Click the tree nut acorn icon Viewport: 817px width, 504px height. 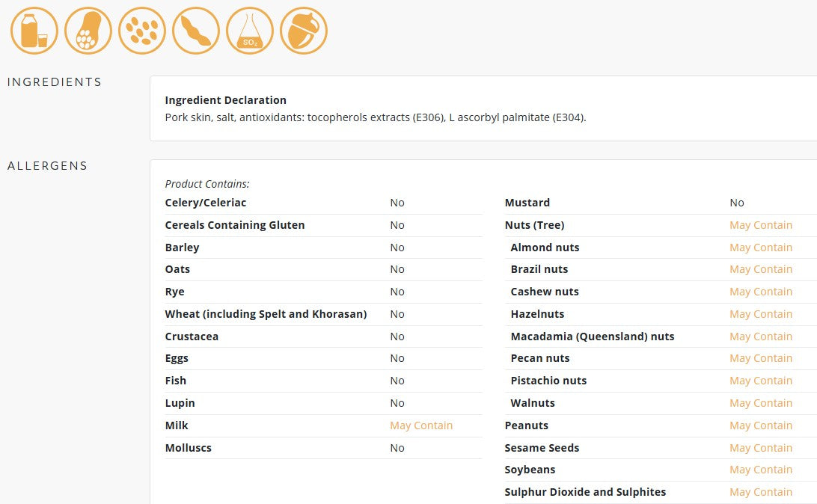[x=304, y=31]
